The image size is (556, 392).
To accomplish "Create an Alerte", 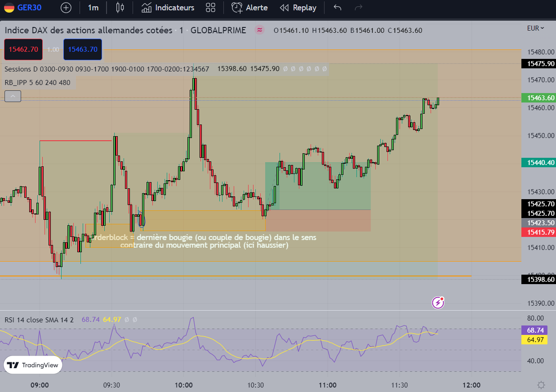I will point(249,8).
